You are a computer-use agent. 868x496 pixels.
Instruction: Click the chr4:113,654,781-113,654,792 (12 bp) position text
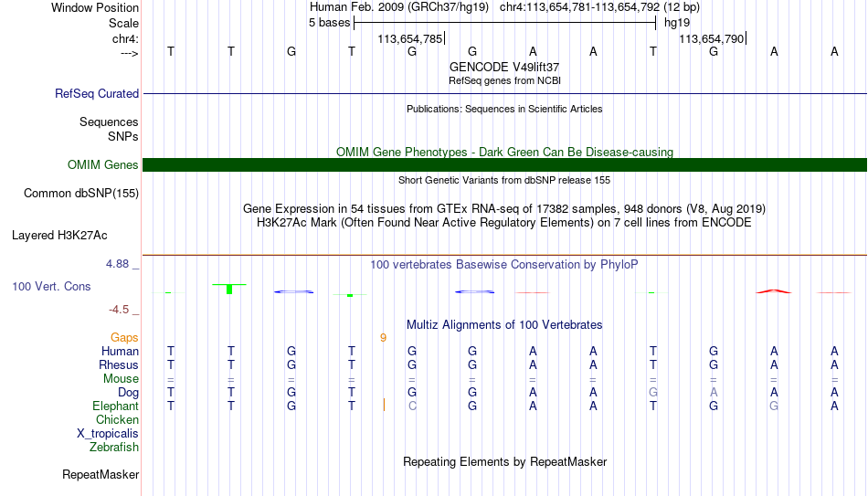(599, 7)
